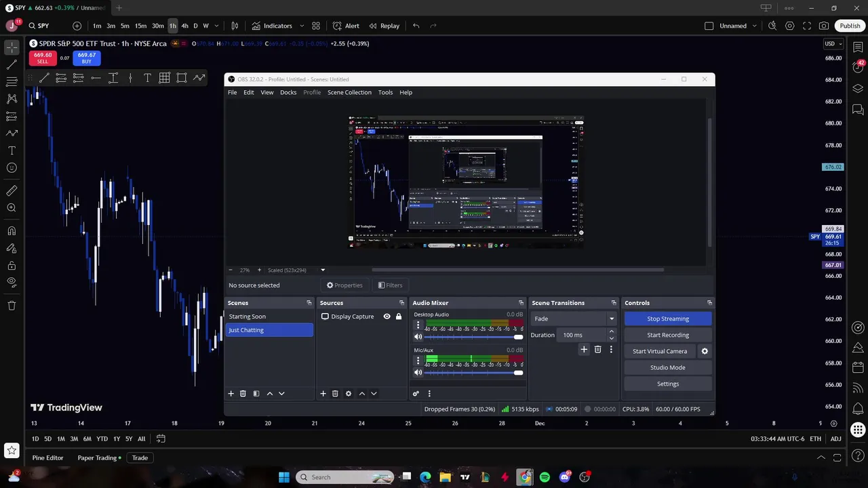Open Desktop Audio three-dot options
This screenshot has width=868, height=488.
(418, 325)
